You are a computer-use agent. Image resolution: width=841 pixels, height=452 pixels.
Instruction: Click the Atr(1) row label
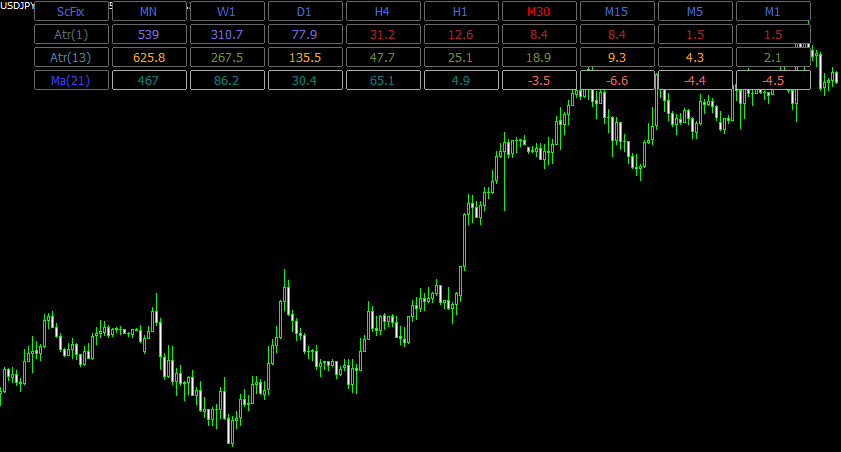71,34
